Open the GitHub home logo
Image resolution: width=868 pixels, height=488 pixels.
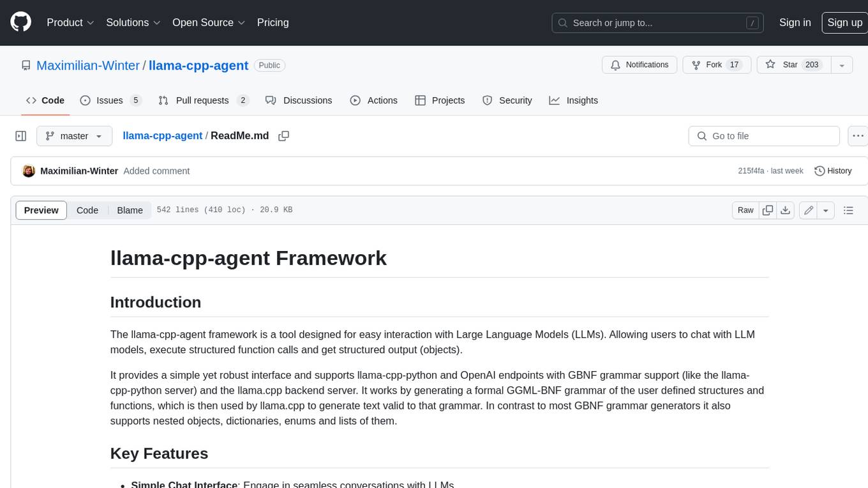pyautogui.click(x=20, y=22)
